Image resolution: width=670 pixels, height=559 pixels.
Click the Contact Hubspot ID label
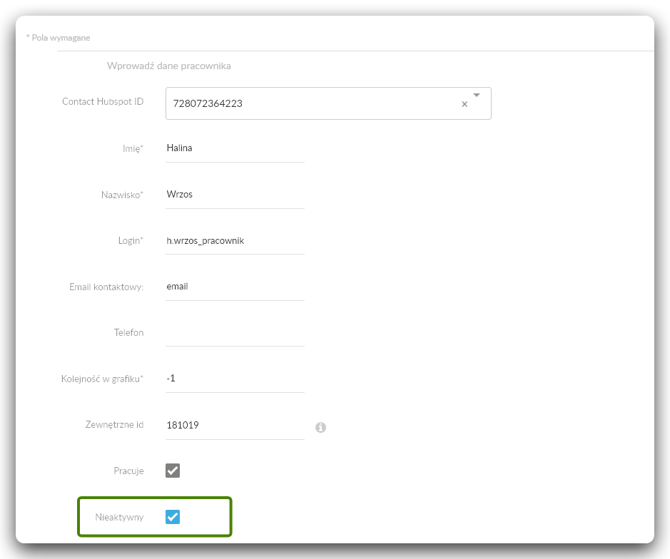[x=103, y=102]
